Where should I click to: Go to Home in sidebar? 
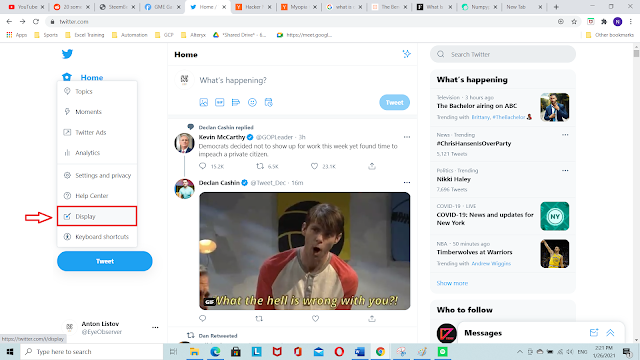[83, 77]
